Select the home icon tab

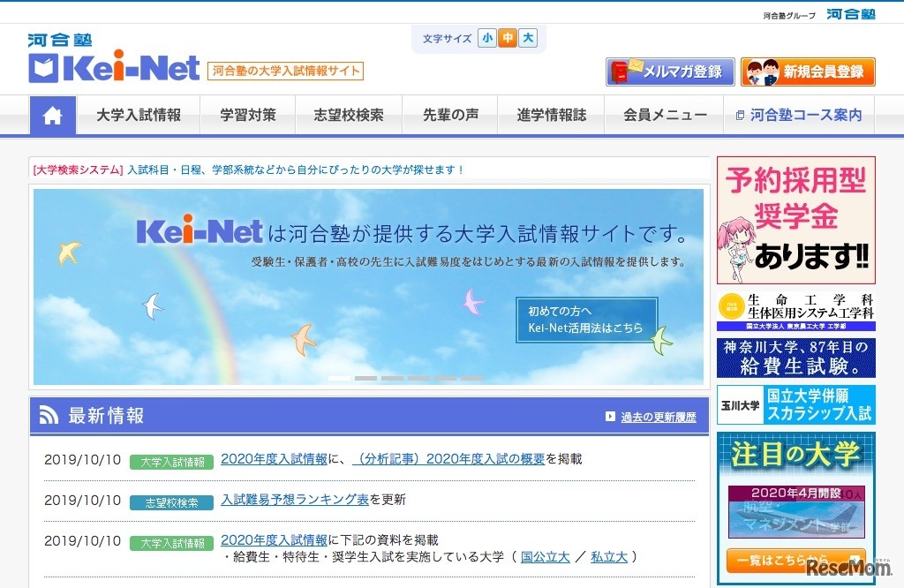(x=53, y=115)
